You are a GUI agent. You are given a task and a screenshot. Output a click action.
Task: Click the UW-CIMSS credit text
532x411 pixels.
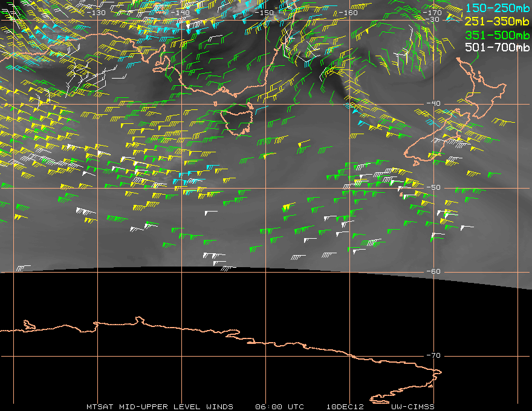coord(412,407)
